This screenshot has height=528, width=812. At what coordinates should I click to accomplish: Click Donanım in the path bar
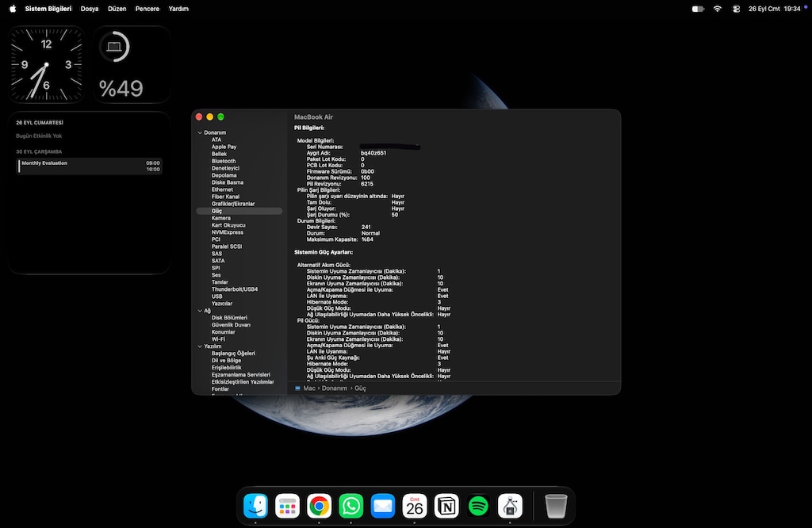(x=335, y=388)
